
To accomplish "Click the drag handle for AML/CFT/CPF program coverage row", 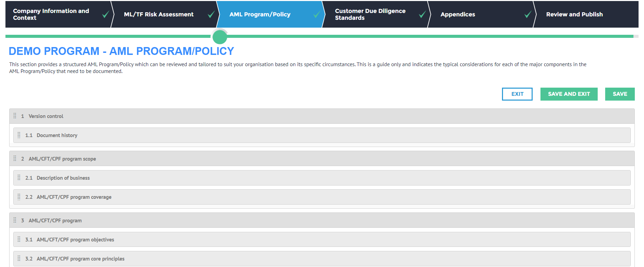I will click(19, 197).
